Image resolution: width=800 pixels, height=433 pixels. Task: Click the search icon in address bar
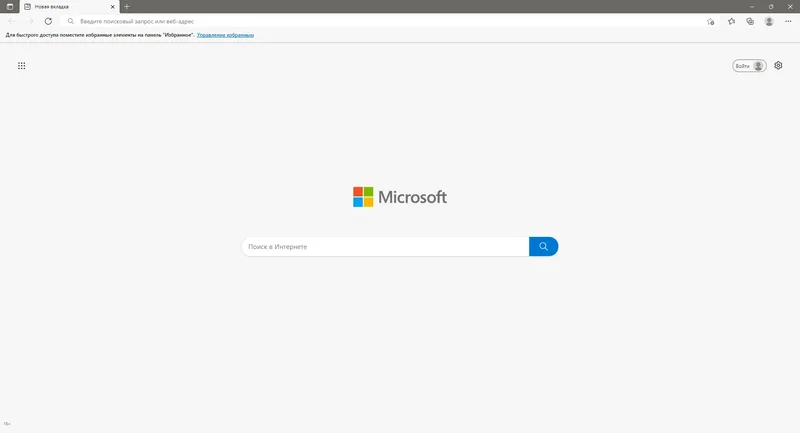click(71, 21)
